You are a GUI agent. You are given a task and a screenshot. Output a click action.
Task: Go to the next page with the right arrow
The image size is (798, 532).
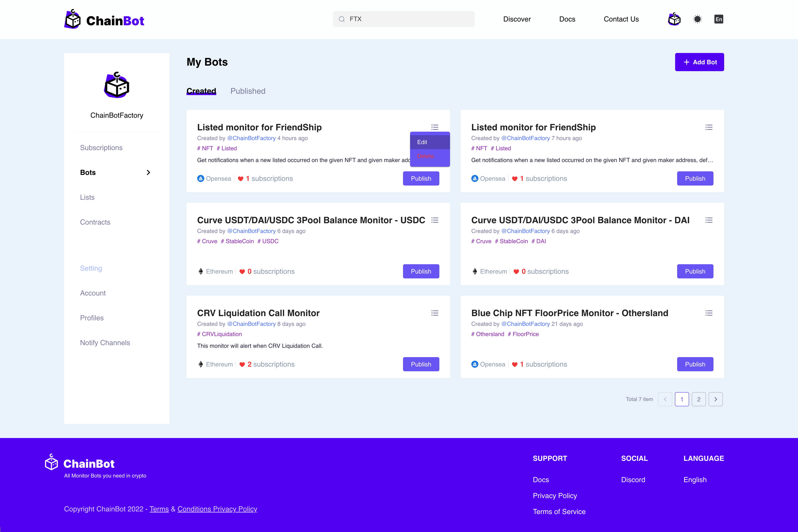(715, 399)
